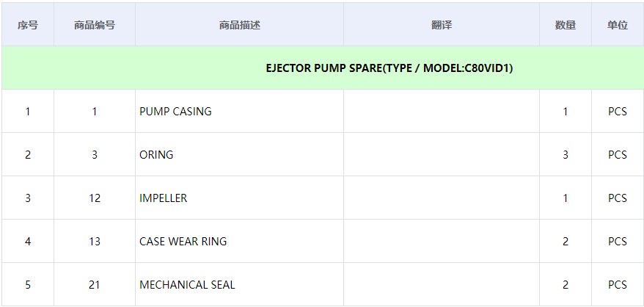Select product number 12 cell

point(94,198)
